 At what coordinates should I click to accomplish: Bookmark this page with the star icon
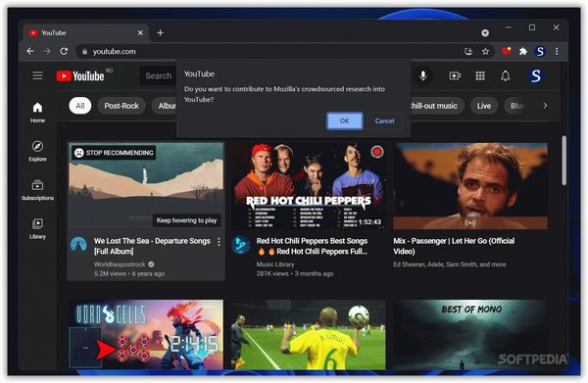point(486,51)
